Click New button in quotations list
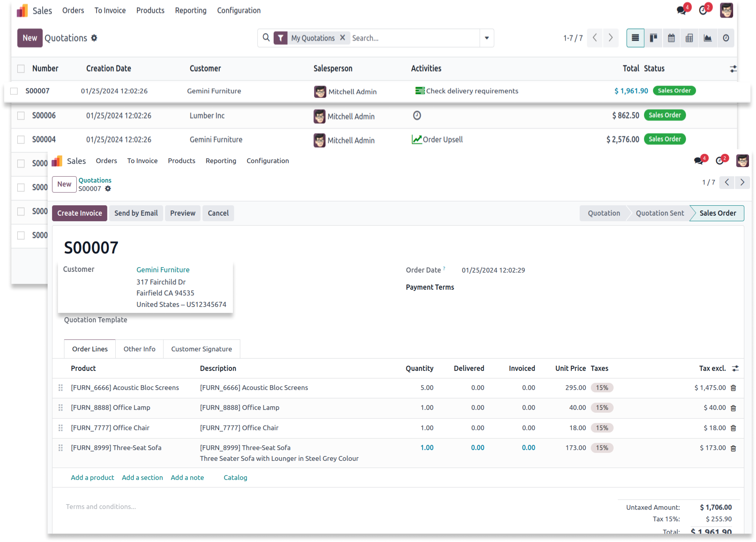 click(x=30, y=38)
